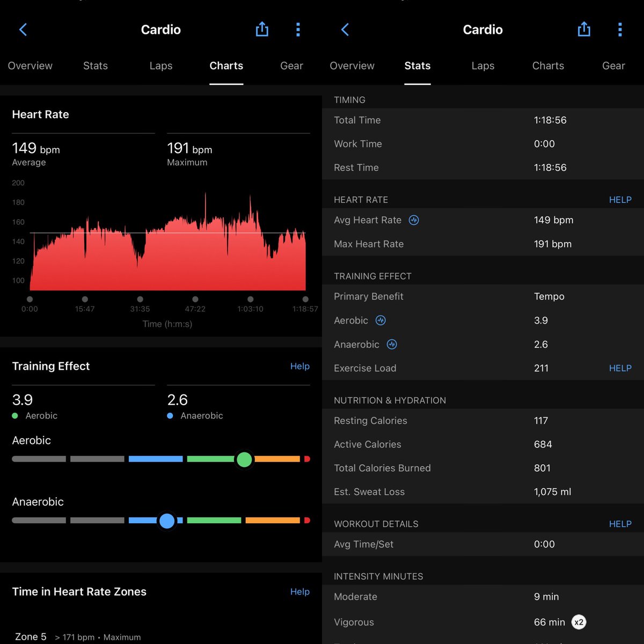Switch to Overview tab on Stats screen

pos(352,65)
